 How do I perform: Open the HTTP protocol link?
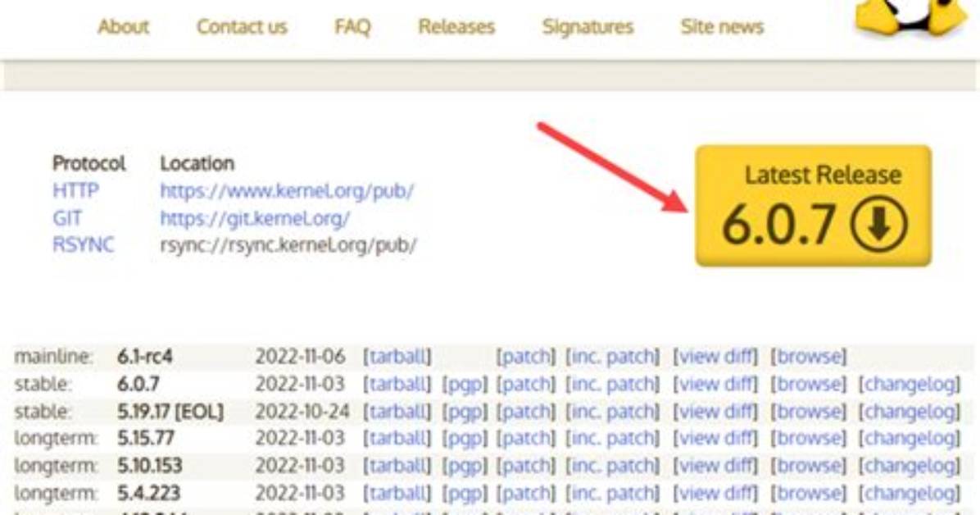[x=75, y=190]
